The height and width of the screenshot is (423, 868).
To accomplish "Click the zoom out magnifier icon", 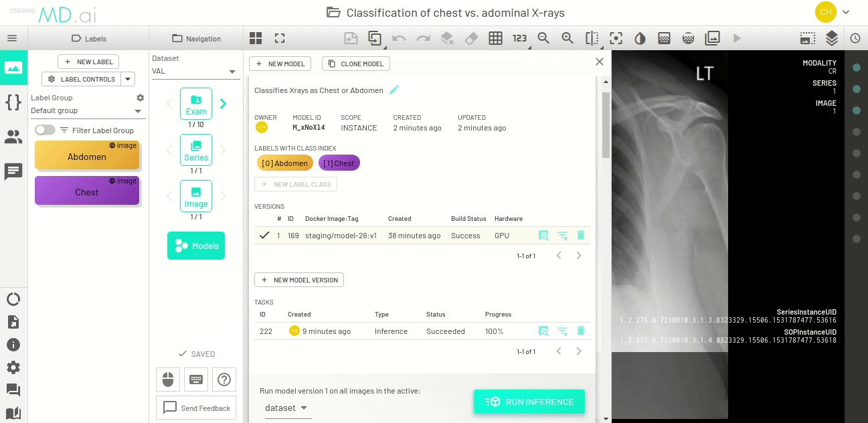I will point(543,38).
